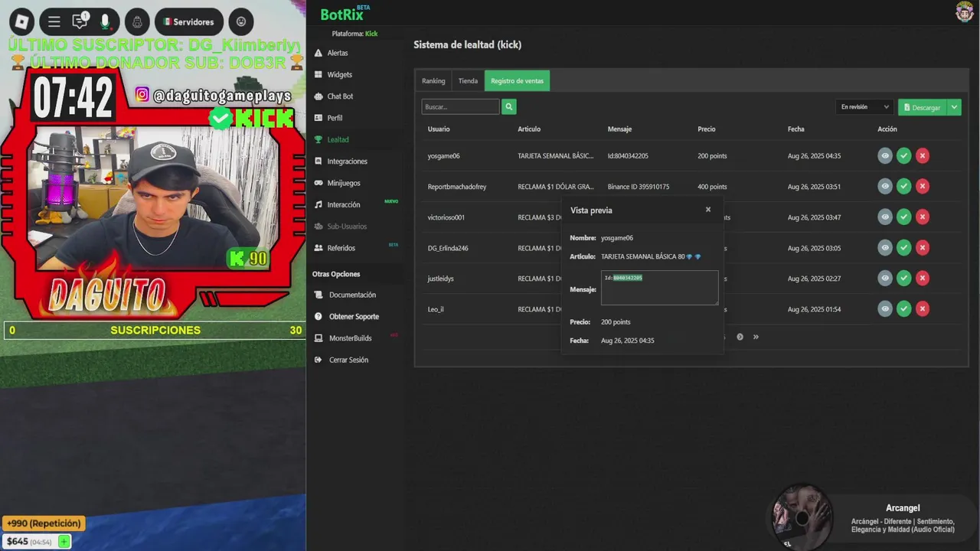
Task: Reject the Reportbmachadofrey sale
Action: (923, 186)
